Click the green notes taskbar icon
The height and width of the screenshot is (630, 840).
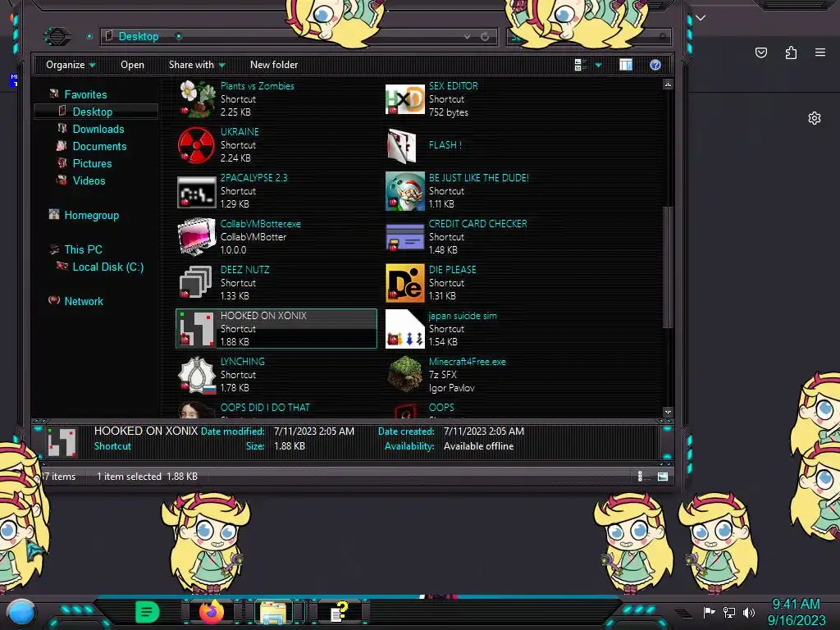148,612
